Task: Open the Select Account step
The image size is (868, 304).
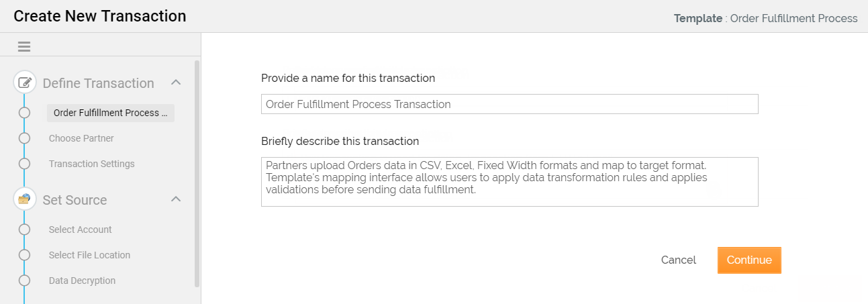Action: tap(80, 230)
